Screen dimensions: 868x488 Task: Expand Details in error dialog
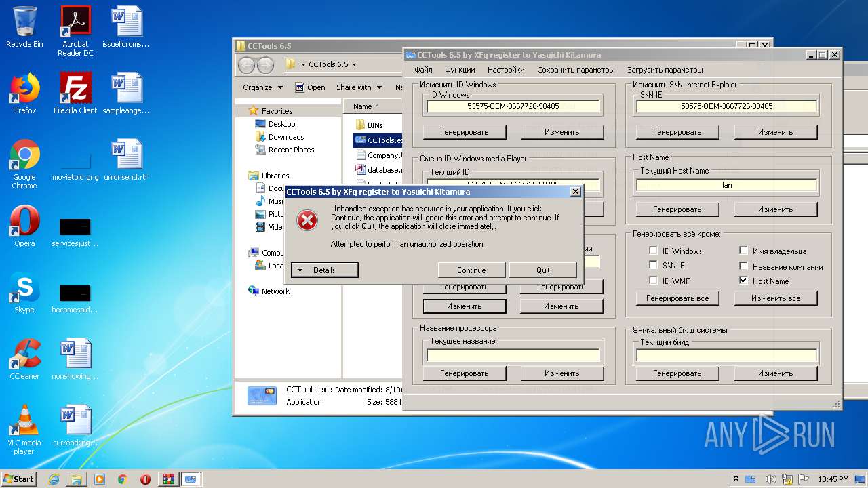click(x=324, y=270)
